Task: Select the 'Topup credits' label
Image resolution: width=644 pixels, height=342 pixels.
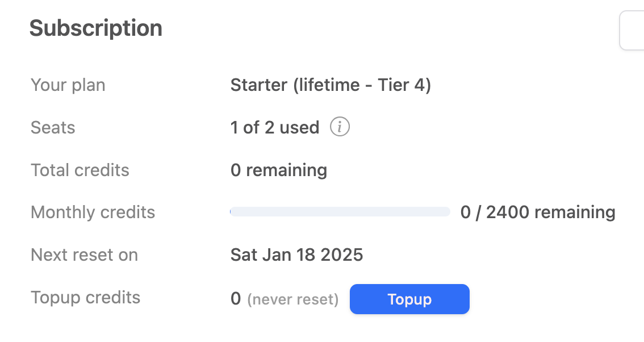Action: click(85, 298)
